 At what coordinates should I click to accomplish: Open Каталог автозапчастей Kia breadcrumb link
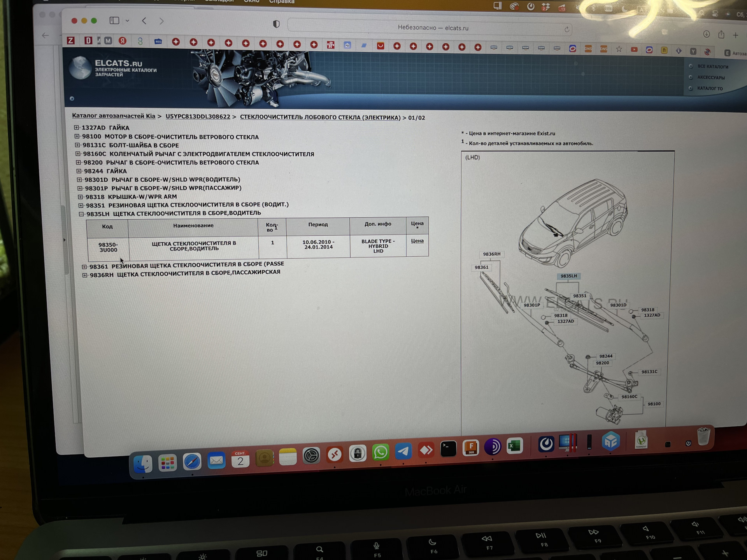[114, 116]
